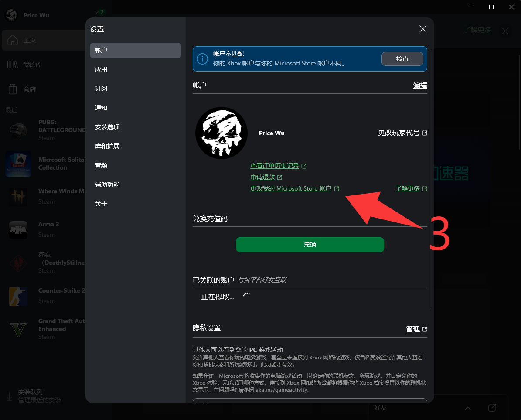Click the green 兑换 button

(x=310, y=245)
